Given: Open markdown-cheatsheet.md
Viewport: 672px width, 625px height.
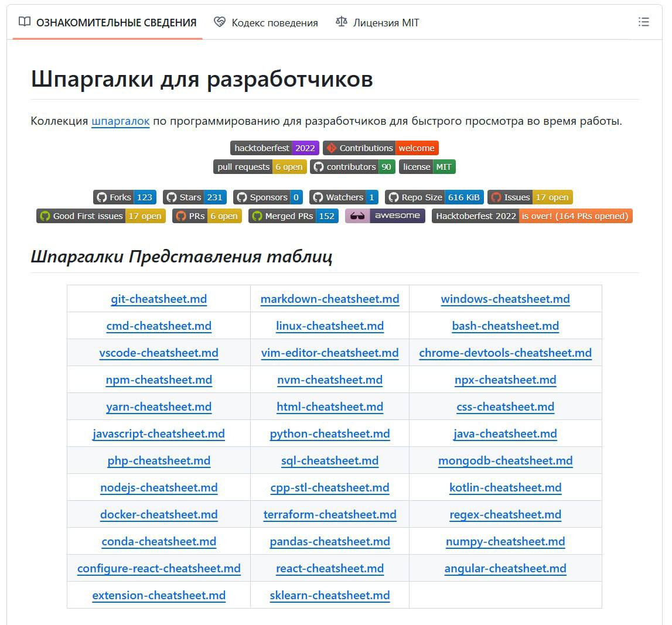Looking at the screenshot, I should 330,299.
